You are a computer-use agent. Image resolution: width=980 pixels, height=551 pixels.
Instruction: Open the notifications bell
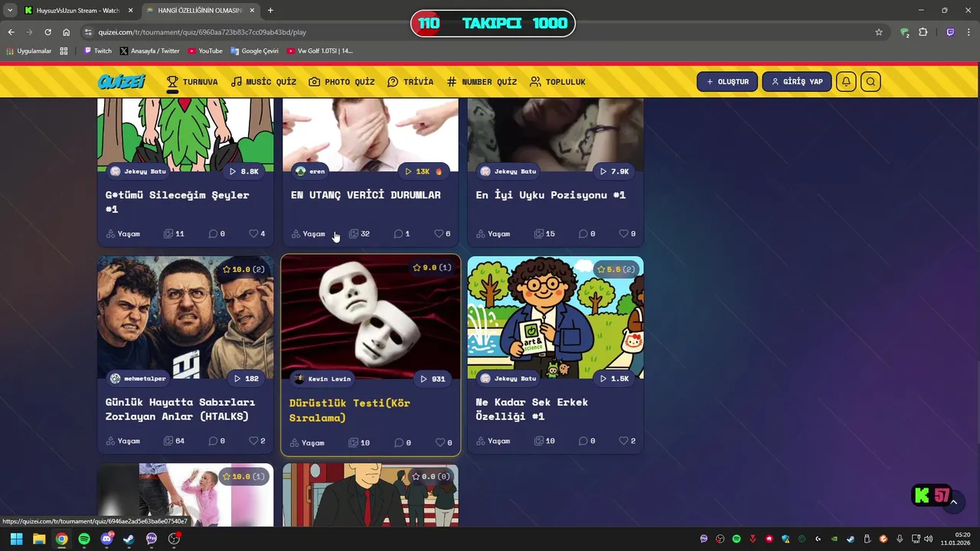click(846, 82)
